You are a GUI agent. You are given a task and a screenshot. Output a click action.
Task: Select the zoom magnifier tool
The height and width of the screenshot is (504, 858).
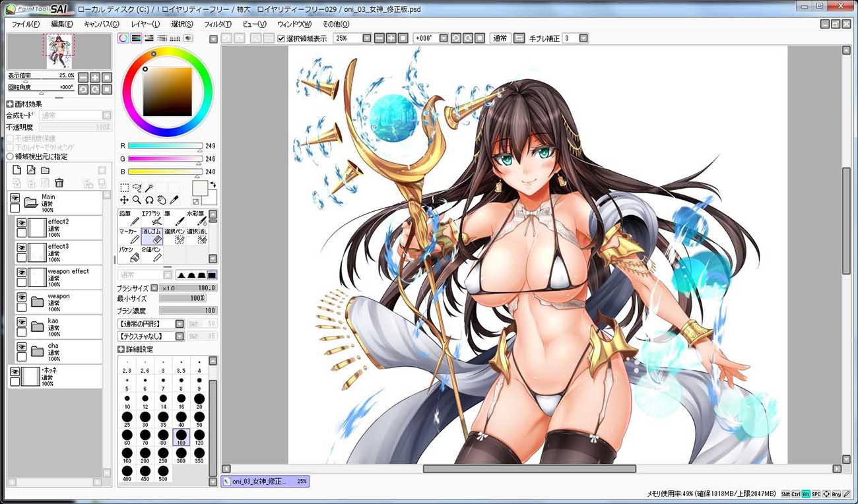[137, 200]
